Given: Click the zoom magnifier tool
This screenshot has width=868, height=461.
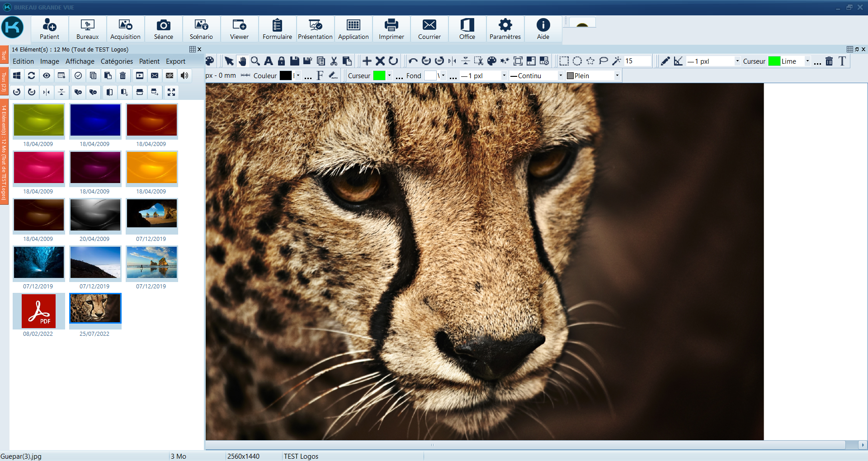Looking at the screenshot, I should (x=255, y=61).
